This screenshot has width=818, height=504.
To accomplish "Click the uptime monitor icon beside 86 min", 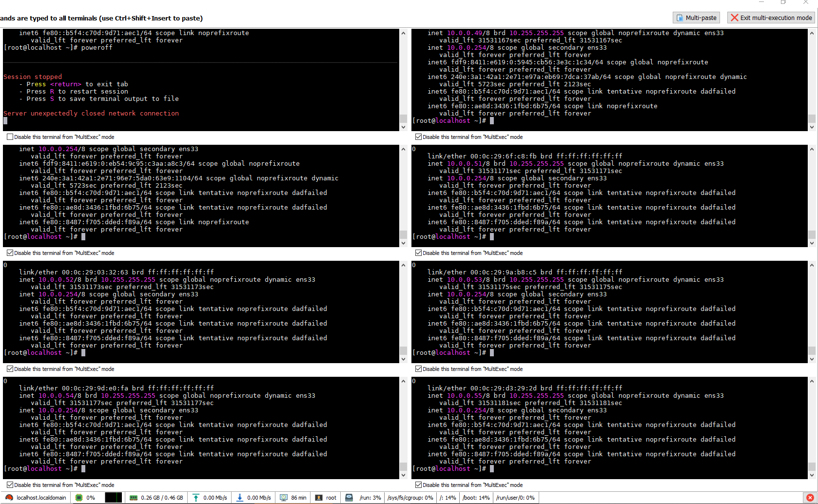I will coord(283,498).
